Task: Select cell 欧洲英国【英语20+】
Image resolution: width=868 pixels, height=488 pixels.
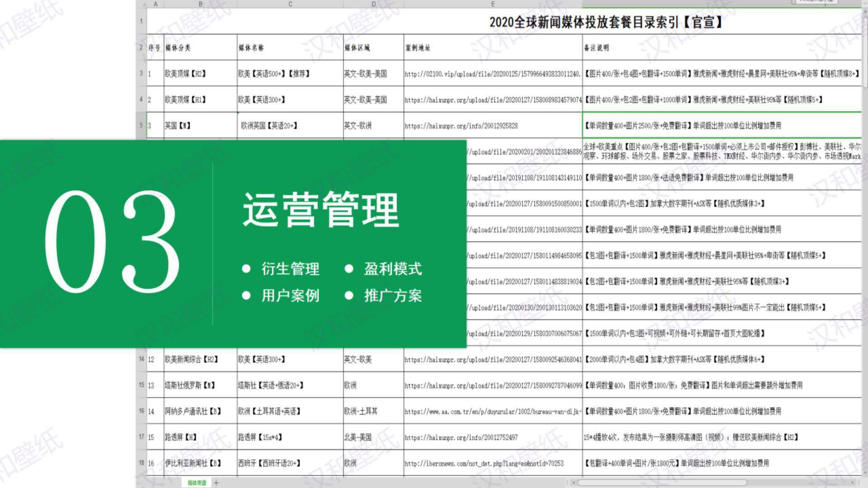Action: tap(290, 125)
